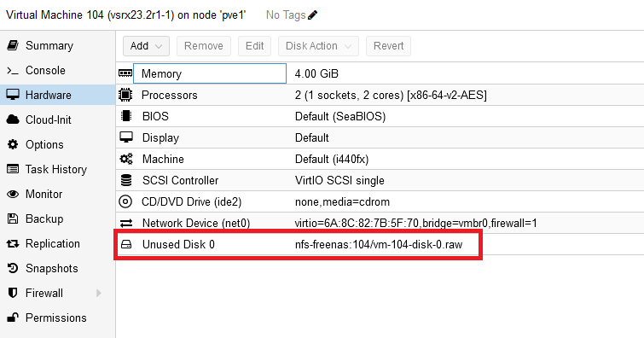Screen dimensions: 644x338
Task: Select the Unused Disk 0 drive icon
Action: [x=126, y=245]
